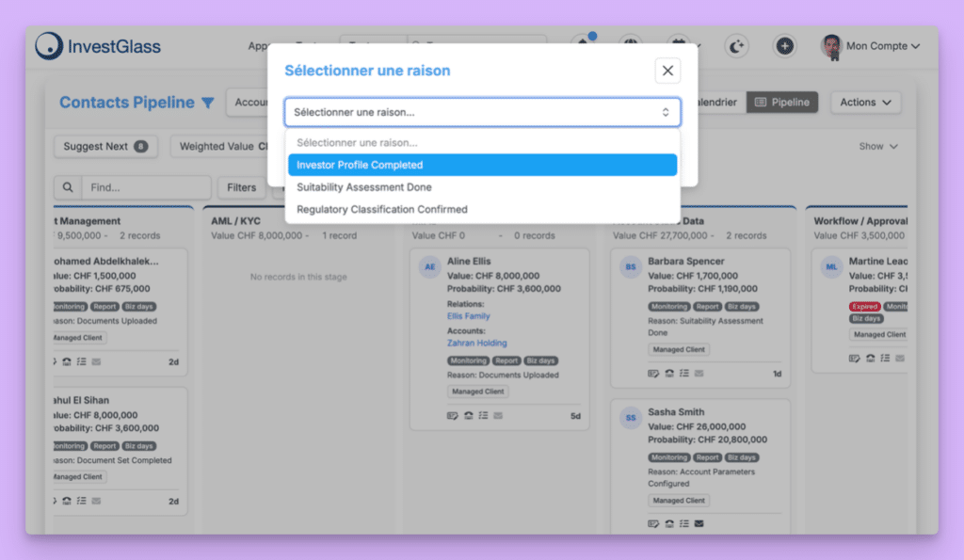Click Monitoring tag on Barbara Spencer card
Screen dimensions: 964x560
pos(669,306)
